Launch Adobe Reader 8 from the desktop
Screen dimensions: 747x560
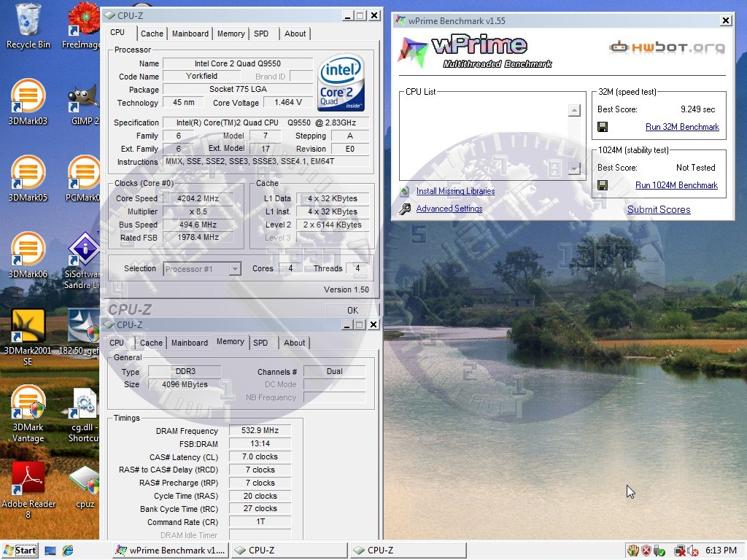pyautogui.click(x=28, y=491)
